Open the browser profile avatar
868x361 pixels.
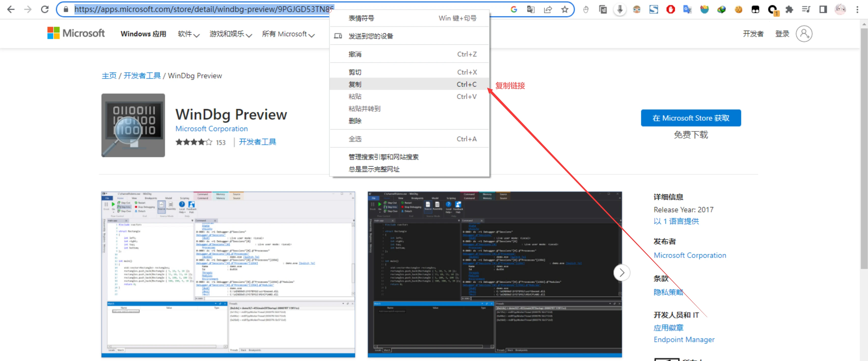(x=840, y=9)
